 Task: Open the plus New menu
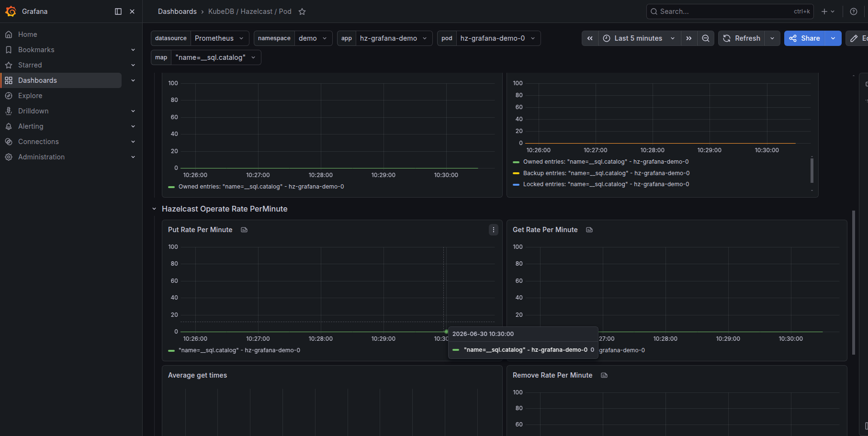(x=828, y=11)
